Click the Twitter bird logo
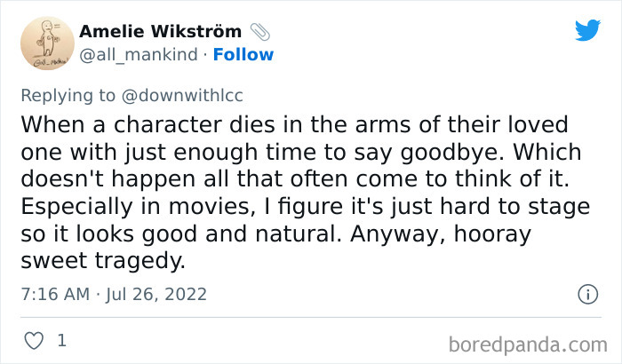Screen dimensions: 622x364 (587, 31)
